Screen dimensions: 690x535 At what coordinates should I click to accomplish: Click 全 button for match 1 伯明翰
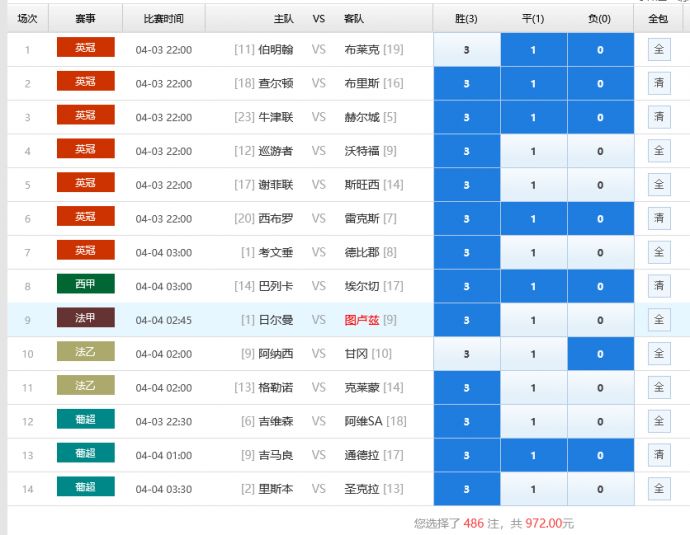coord(659,50)
